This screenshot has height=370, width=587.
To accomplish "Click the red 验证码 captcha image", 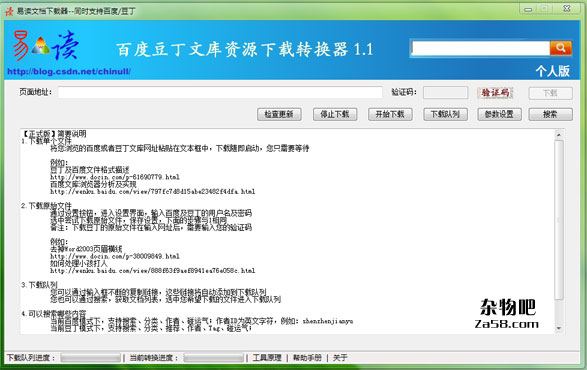I will coord(495,92).
